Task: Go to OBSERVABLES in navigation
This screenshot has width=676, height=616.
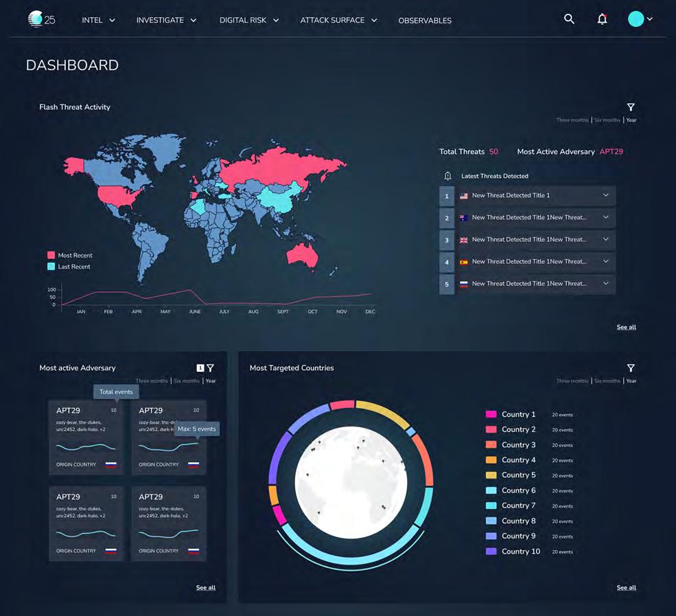Action: 425,21
